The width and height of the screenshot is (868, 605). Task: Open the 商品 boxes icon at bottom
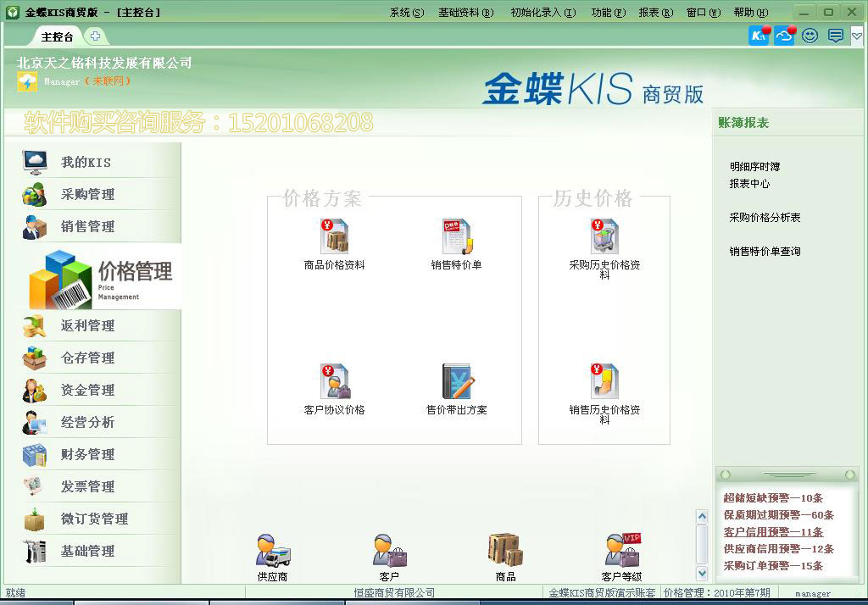pos(504,552)
